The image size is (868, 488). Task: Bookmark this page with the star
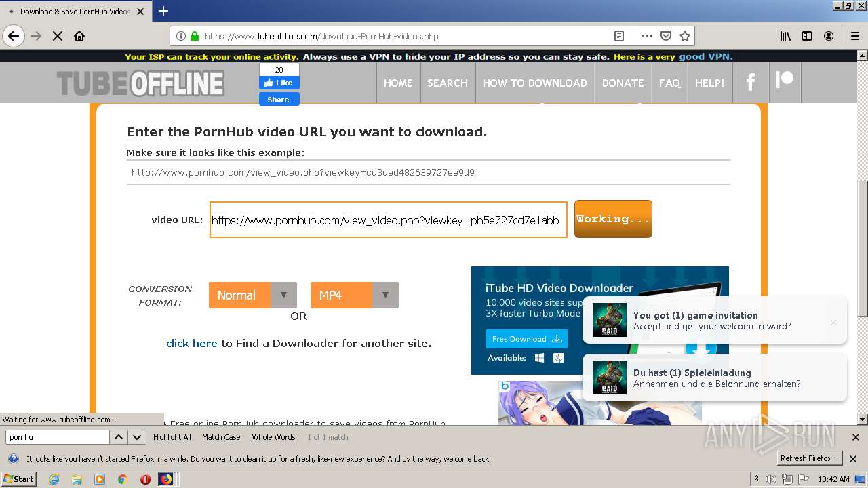[685, 36]
